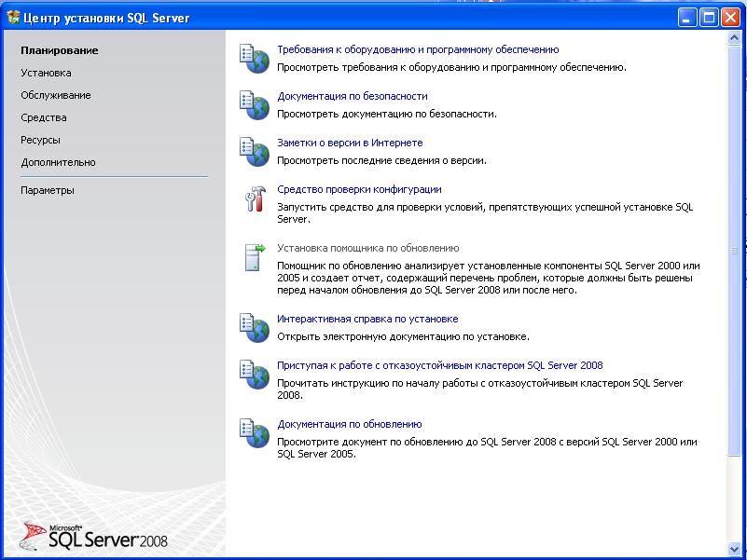Click Установка помощника по обновлению heading
The width and height of the screenshot is (747, 560).
367,248
